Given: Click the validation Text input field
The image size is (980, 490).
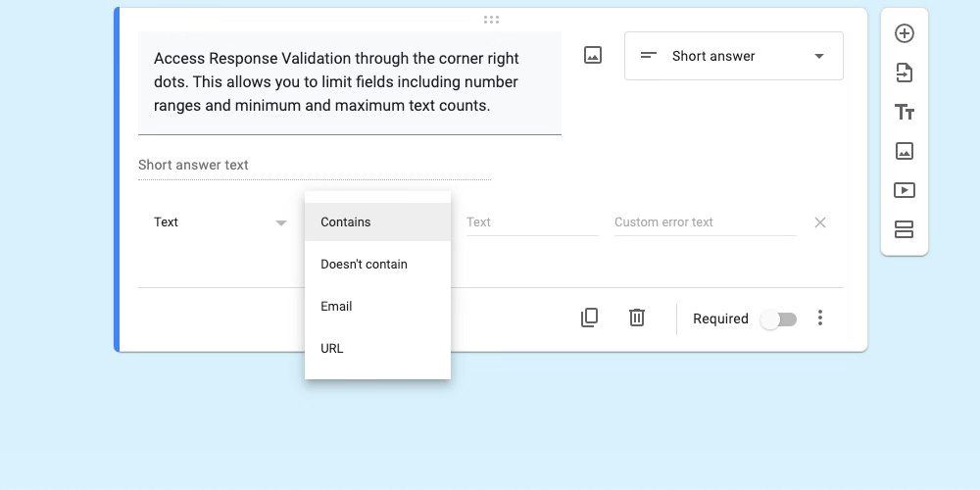Looking at the screenshot, I should (532, 222).
